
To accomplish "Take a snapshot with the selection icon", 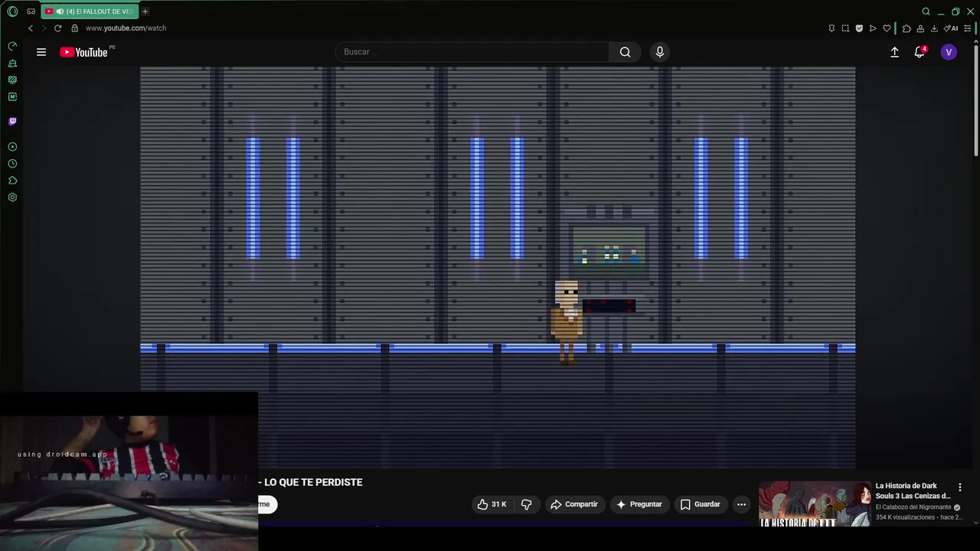I will (x=845, y=28).
